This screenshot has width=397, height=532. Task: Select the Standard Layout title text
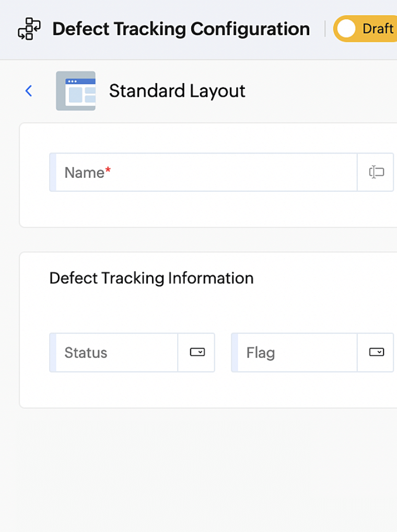177,90
